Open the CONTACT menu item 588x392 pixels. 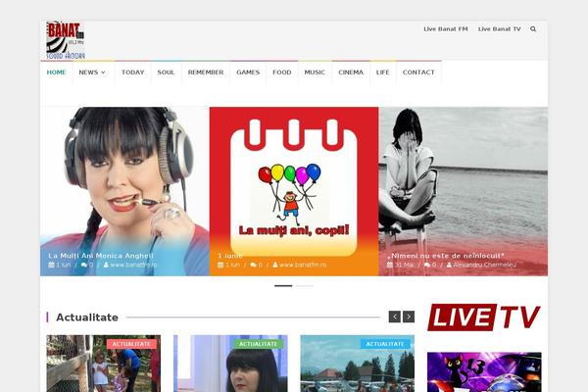coord(418,73)
